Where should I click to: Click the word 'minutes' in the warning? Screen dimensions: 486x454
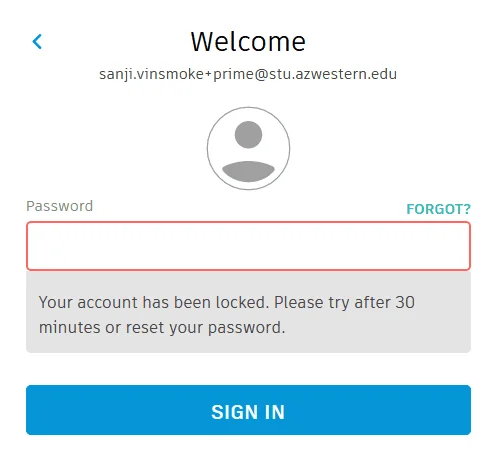(69, 327)
